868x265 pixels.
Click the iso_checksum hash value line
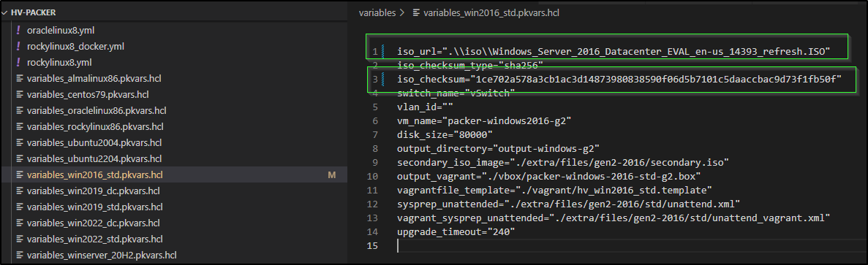619,80
